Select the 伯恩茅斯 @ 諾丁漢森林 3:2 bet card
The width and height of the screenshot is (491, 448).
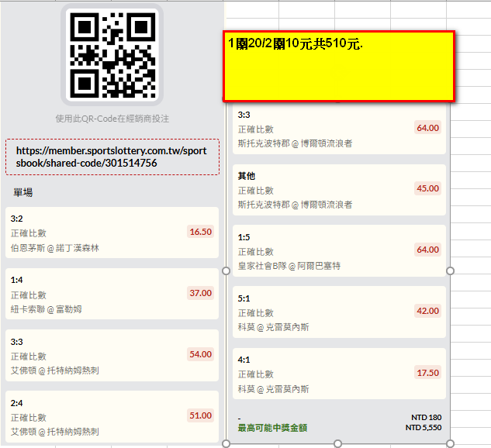tap(112, 233)
